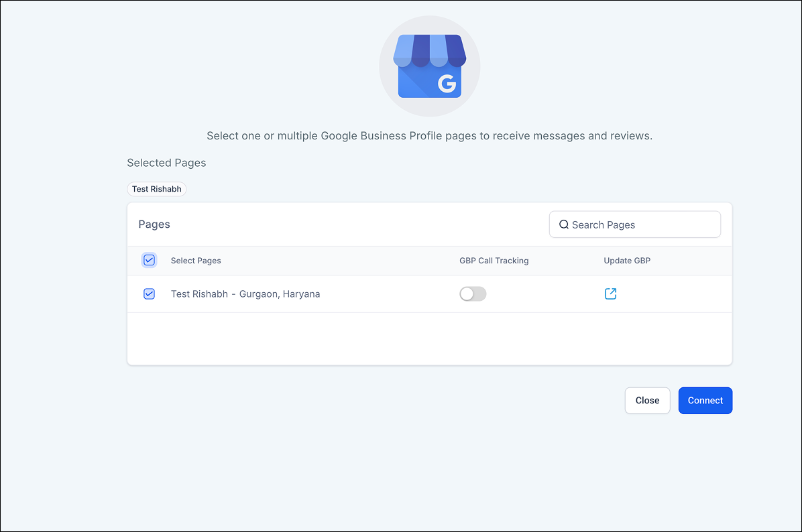Open the Update GBP external link icon
This screenshot has height=532, width=802.
click(x=610, y=293)
